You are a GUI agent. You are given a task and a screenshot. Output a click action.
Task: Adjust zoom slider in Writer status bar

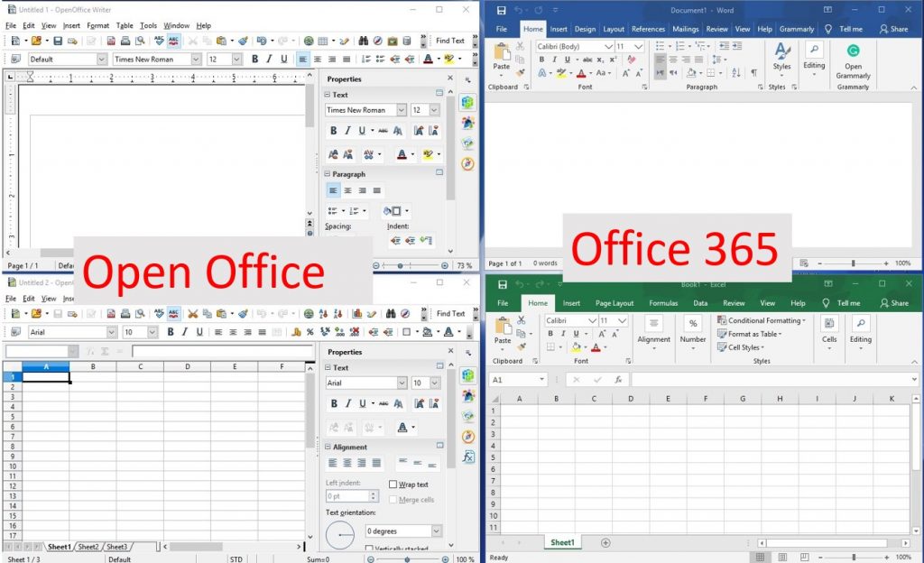pyautogui.click(x=400, y=265)
